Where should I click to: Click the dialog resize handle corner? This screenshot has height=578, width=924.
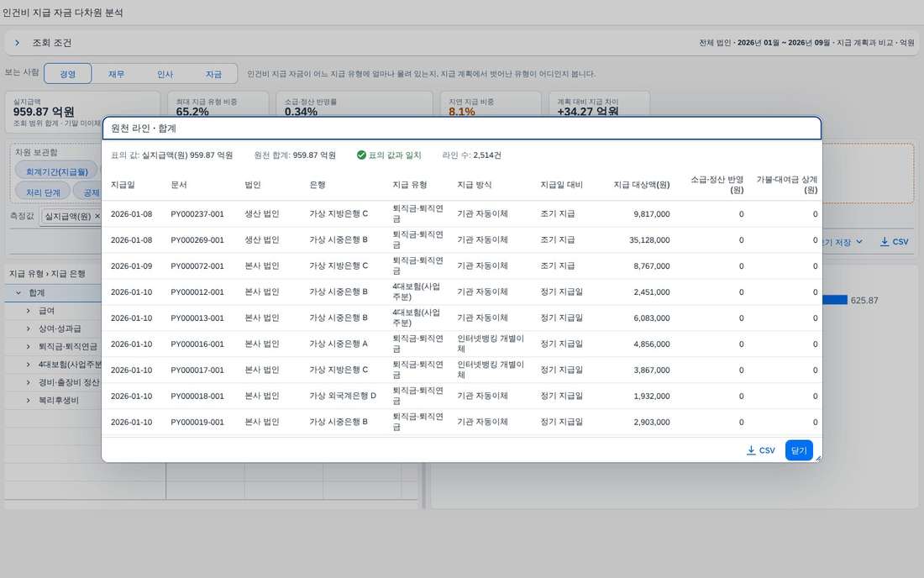click(818, 458)
